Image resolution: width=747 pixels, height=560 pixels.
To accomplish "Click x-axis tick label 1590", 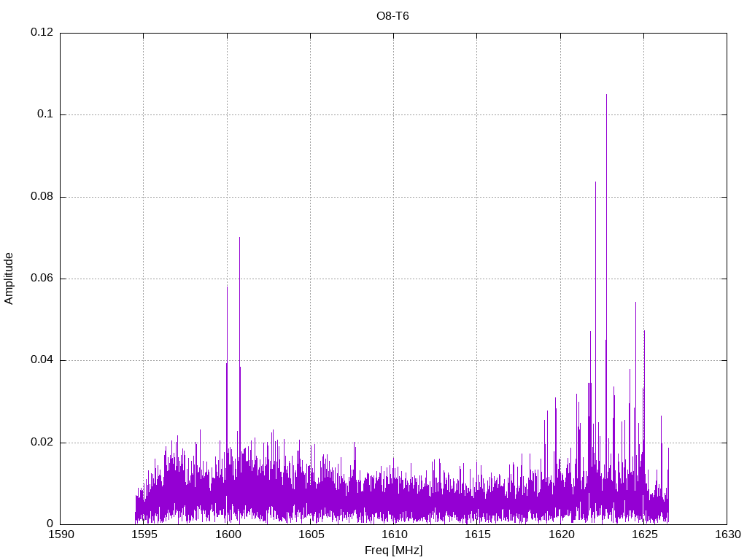I will pos(61,534).
